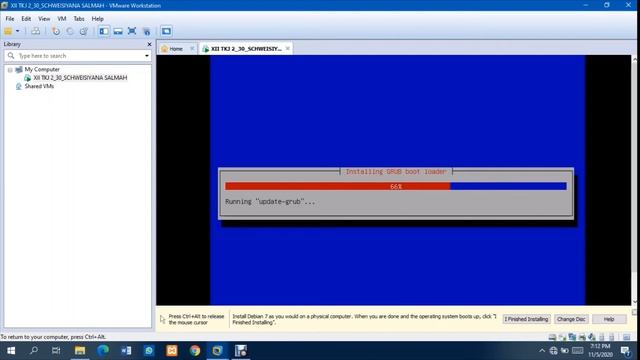Open the Windows notification center

click(625, 351)
